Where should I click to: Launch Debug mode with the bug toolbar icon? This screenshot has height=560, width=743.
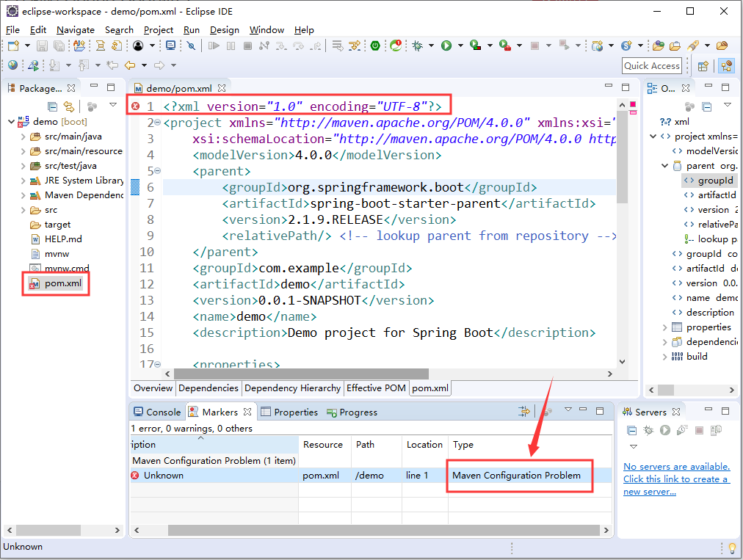point(418,46)
